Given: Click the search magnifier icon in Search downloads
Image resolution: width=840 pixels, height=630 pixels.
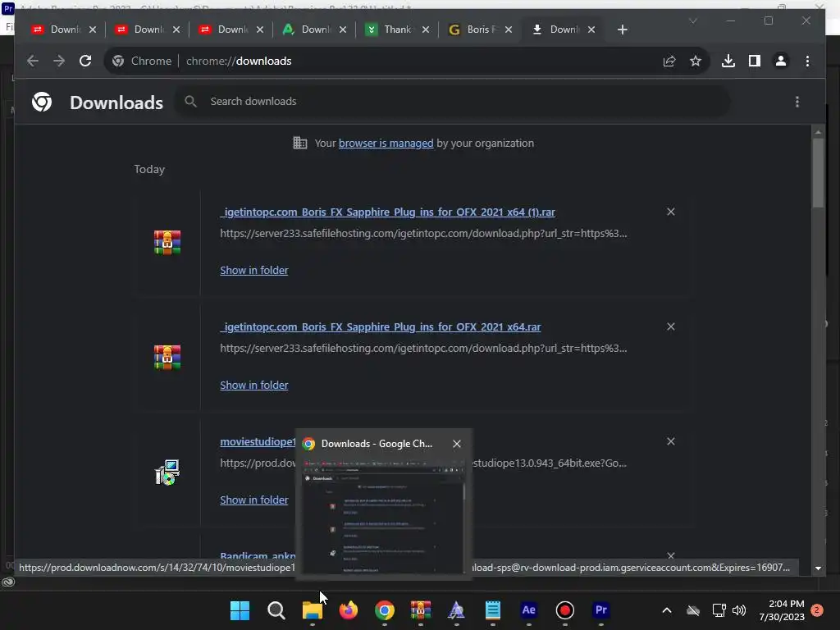Looking at the screenshot, I should [190, 101].
